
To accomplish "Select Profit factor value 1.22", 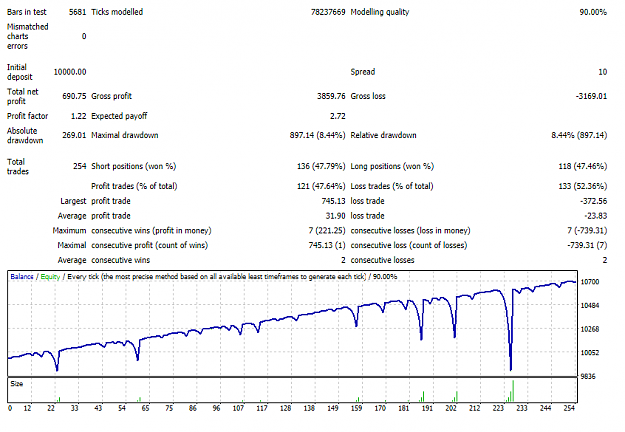I will [79, 116].
